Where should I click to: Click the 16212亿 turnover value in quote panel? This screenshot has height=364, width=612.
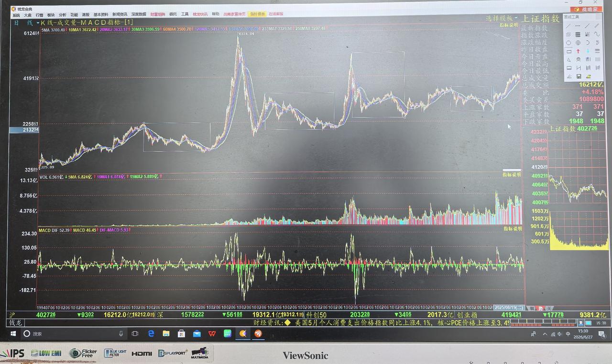(591, 85)
